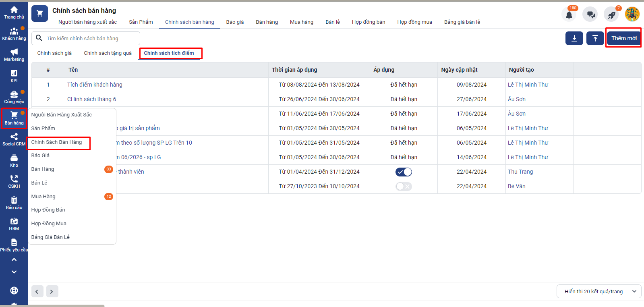Collapse sidebar using the up chevron
This screenshot has width=644, height=307.
pos(14,260)
